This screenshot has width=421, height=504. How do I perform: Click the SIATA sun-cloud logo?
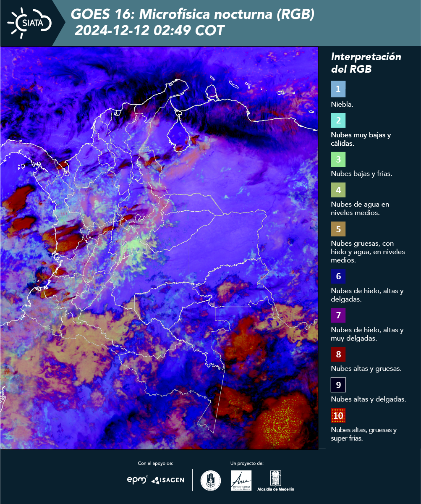tap(29, 22)
